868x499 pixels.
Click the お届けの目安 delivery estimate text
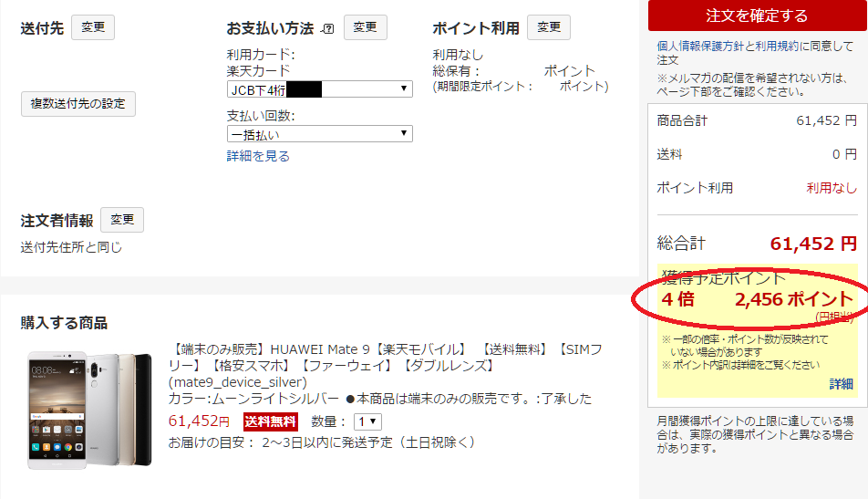pyautogui.click(x=322, y=442)
